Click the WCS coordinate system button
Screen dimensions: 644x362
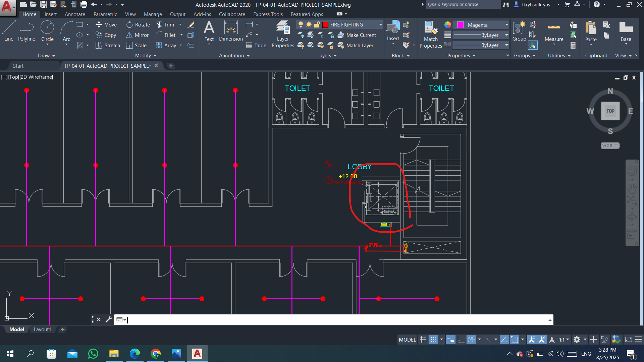click(x=610, y=145)
